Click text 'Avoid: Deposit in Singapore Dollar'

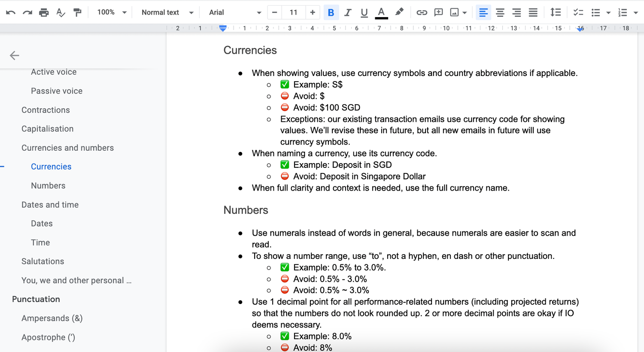(x=359, y=176)
